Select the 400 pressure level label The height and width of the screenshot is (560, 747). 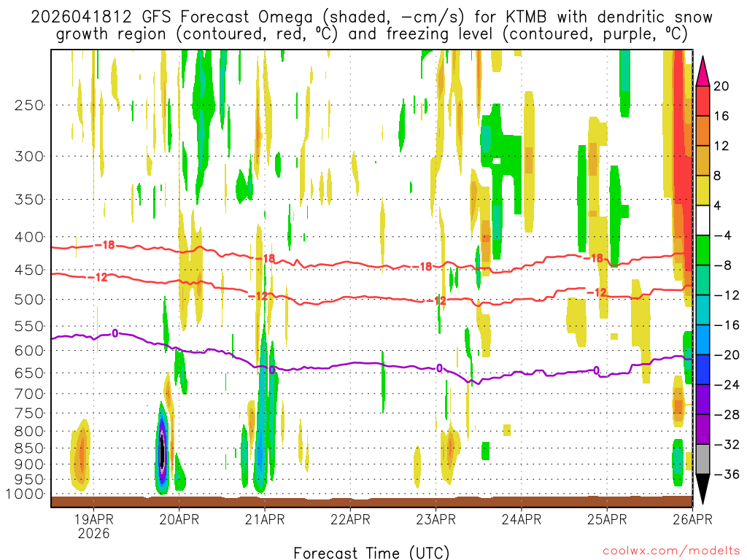point(29,237)
